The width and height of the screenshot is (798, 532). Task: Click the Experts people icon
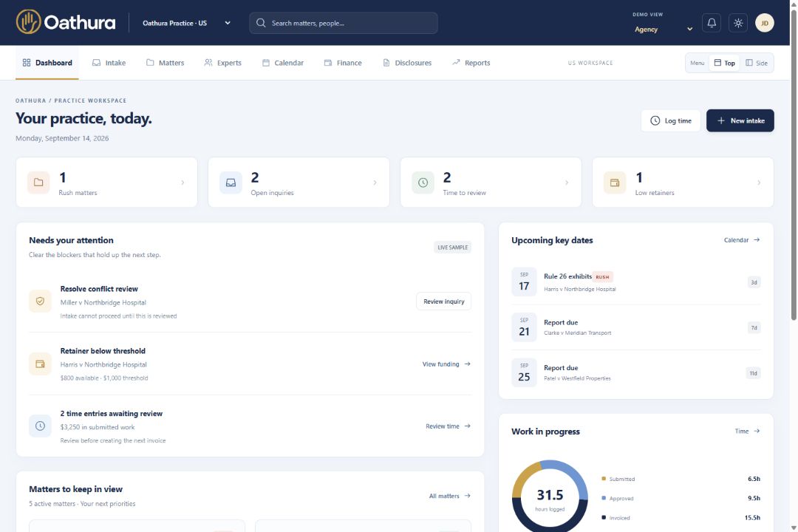coord(208,63)
